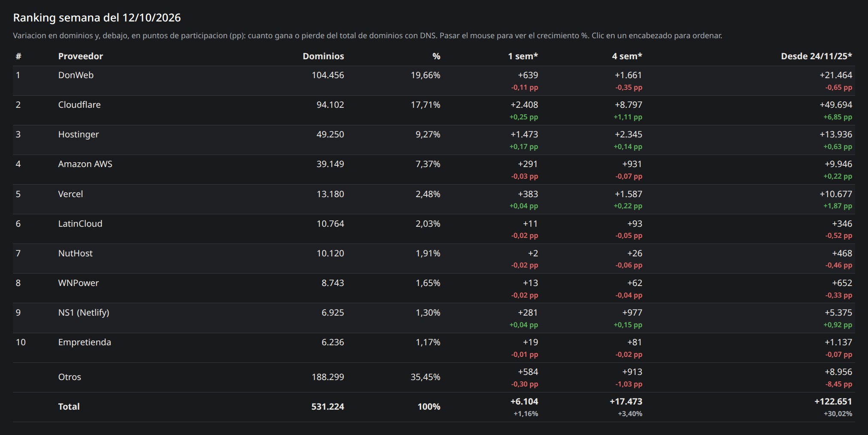The height and width of the screenshot is (435, 868).
Task: Select the DonWeb provider row name
Action: pos(76,75)
